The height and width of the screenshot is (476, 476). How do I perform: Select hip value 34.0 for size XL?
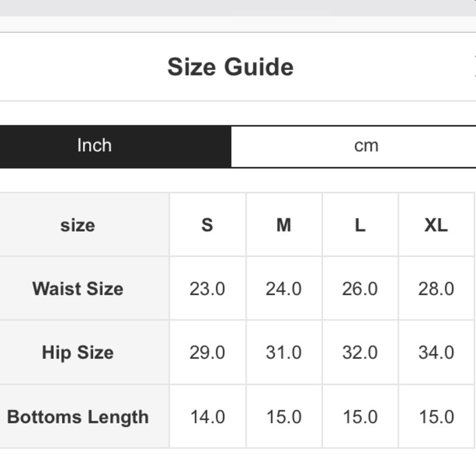point(436,352)
